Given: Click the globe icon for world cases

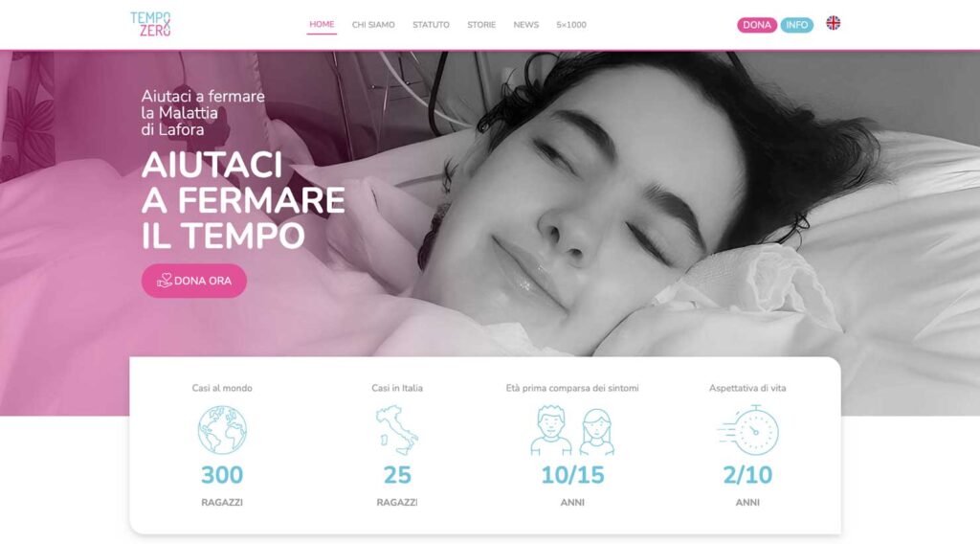Looking at the screenshot, I should click(222, 430).
